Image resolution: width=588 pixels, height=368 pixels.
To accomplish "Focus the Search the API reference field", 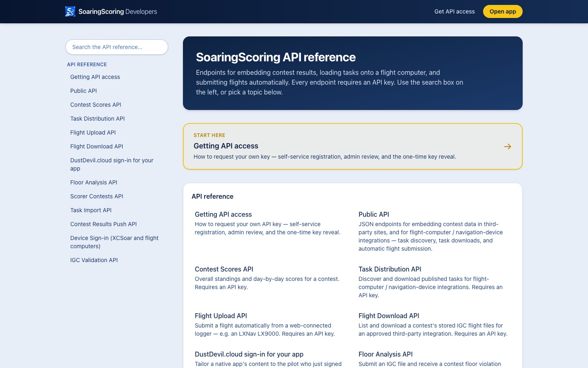I will click(117, 47).
